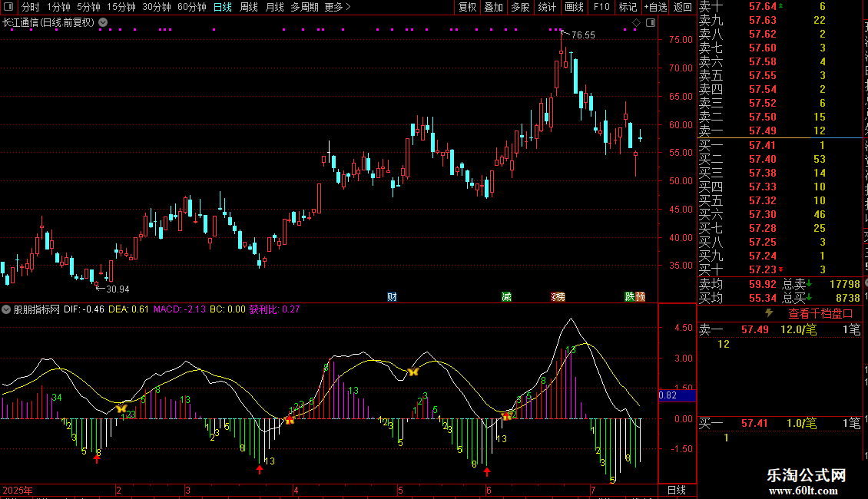
Task: Switch to 分时 intraday view
Action: [31, 7]
